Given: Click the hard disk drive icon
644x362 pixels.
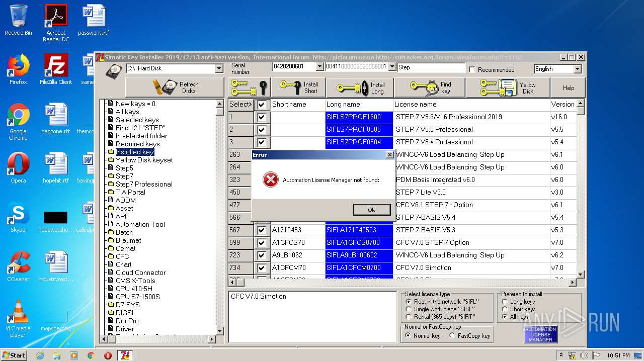Looking at the screenshot, I should pyautogui.click(x=113, y=70).
